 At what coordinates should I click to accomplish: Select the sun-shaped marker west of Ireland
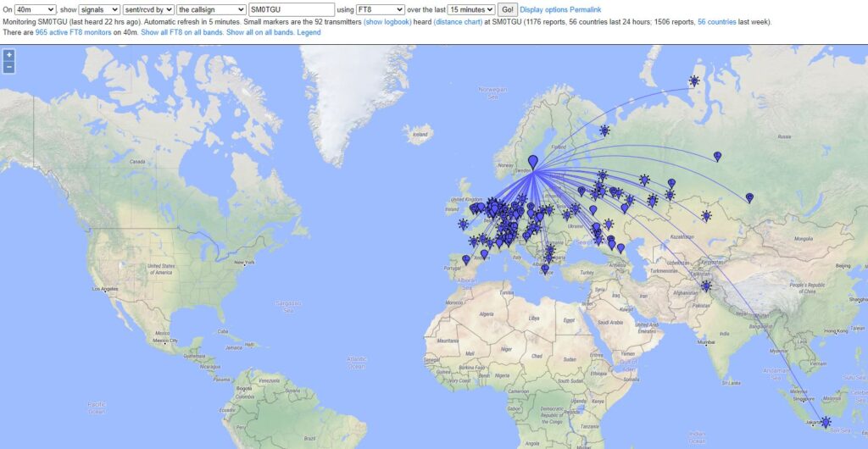[463, 224]
